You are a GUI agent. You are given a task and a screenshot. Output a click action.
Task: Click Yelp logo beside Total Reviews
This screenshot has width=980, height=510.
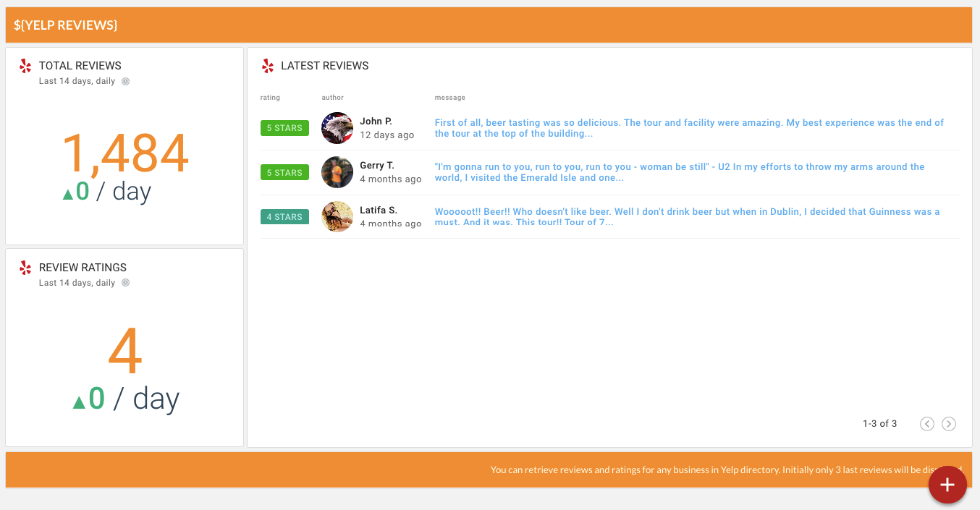coord(25,66)
